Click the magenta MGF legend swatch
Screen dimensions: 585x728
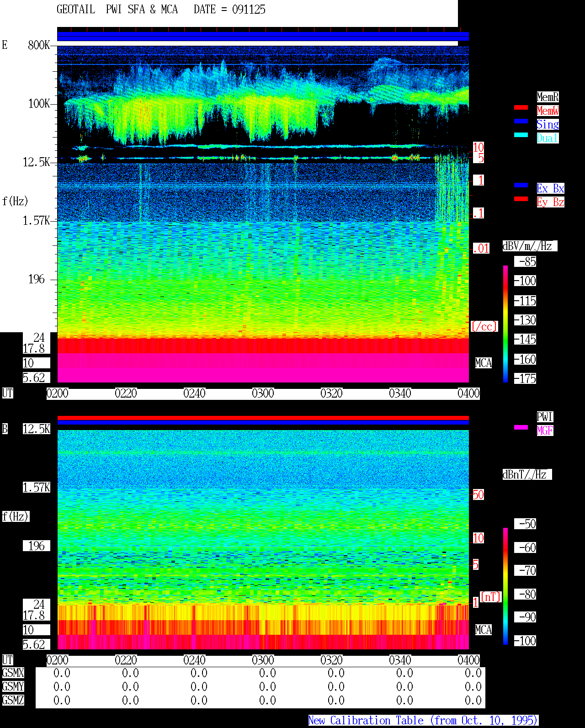[521, 427]
